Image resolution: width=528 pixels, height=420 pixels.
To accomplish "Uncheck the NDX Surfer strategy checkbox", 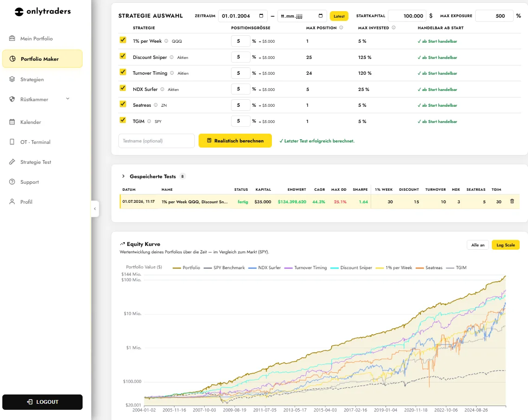I will (x=123, y=88).
